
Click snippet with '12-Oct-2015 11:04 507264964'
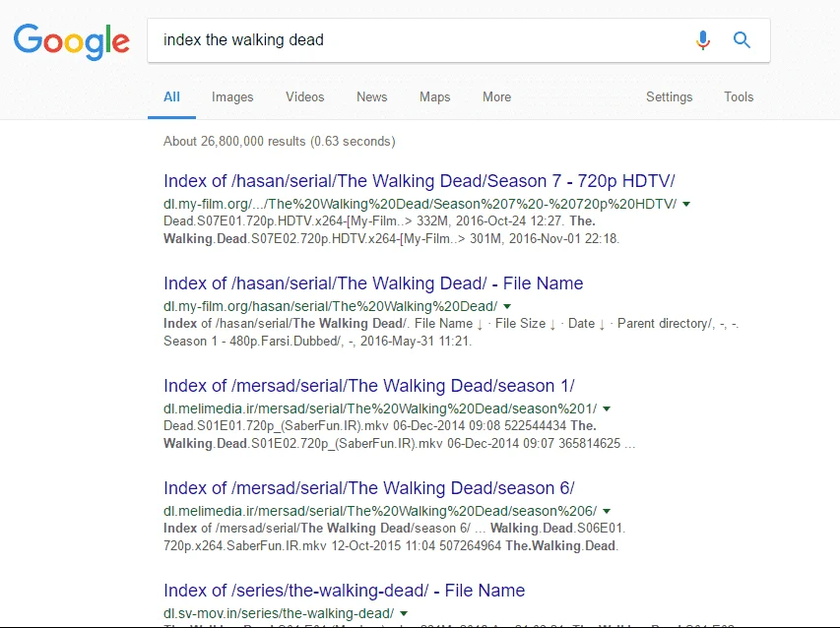[x=391, y=545]
